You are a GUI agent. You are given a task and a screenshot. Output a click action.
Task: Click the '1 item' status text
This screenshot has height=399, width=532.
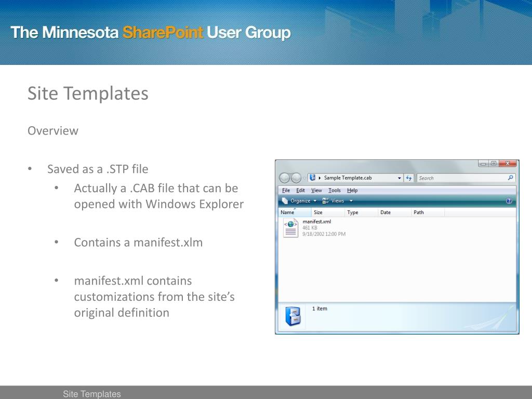click(x=320, y=309)
